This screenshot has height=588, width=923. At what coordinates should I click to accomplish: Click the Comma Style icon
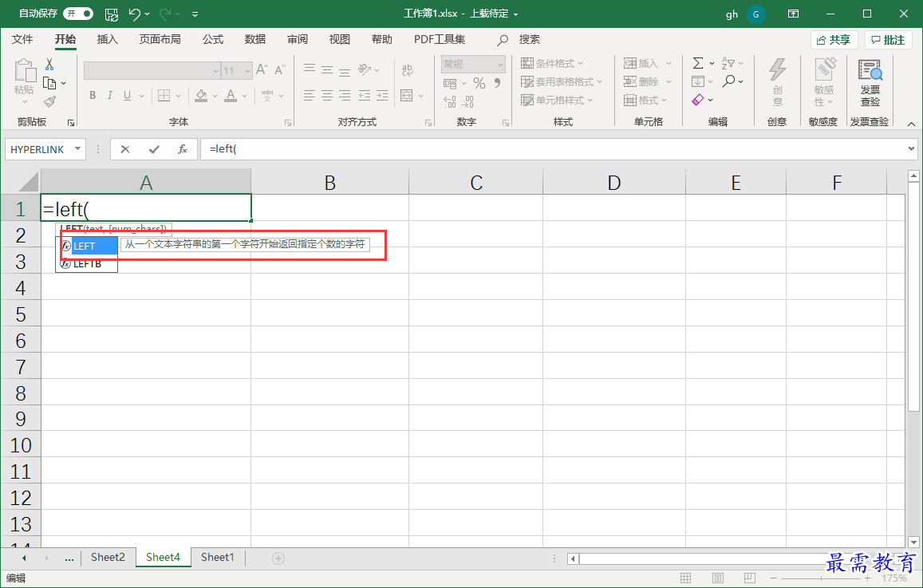[498, 84]
